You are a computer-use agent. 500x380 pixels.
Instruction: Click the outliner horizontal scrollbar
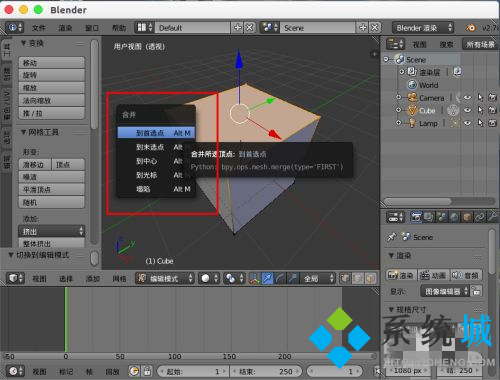point(418,201)
